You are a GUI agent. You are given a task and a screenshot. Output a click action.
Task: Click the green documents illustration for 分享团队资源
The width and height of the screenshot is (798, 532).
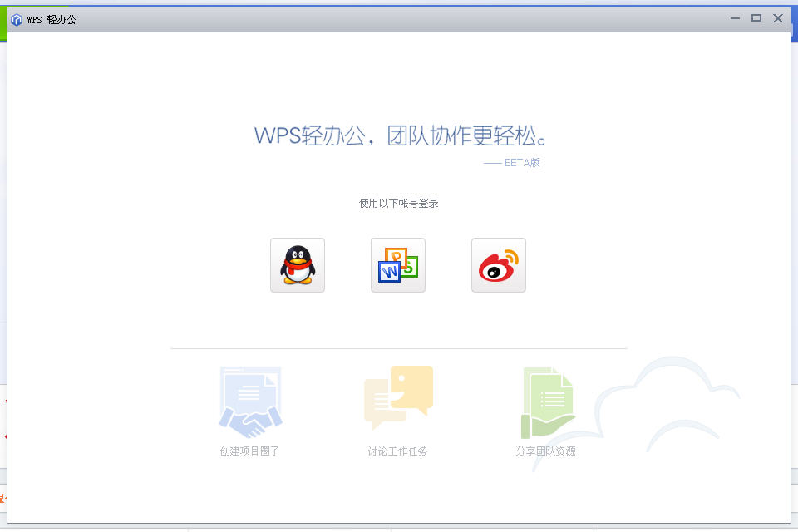point(548,402)
